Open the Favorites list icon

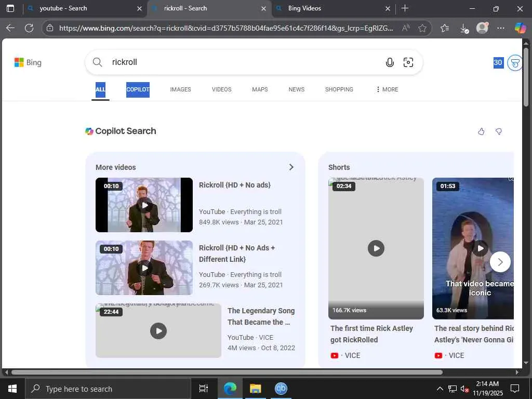click(445, 28)
